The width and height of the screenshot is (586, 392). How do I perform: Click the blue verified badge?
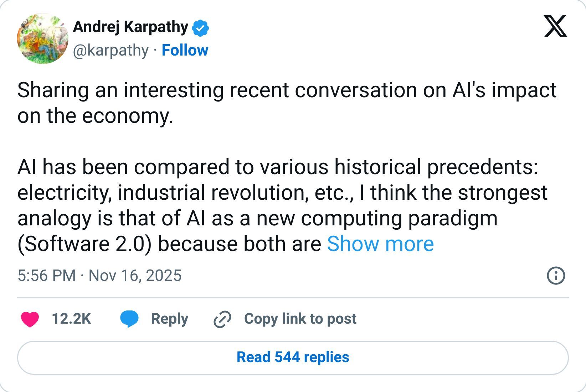[201, 28]
